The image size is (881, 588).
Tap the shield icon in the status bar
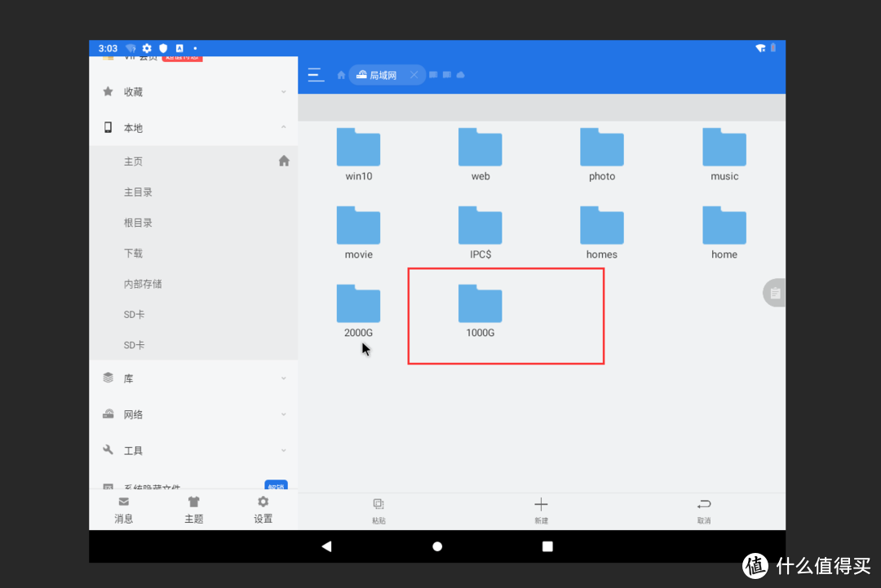click(x=163, y=48)
